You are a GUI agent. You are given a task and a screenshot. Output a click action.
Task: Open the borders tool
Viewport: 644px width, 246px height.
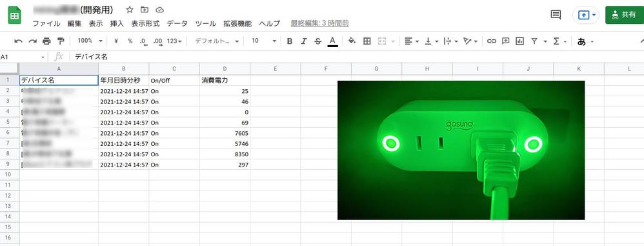[x=367, y=41]
